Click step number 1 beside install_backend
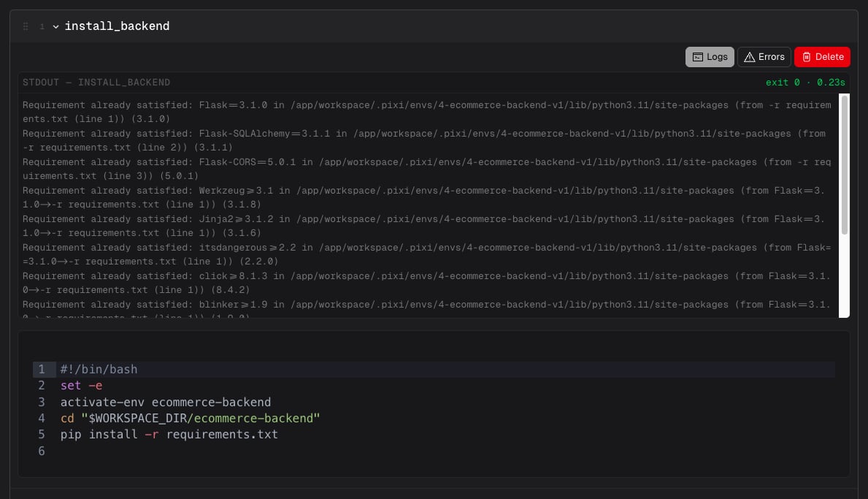Screen dimensions: 868x499 click(x=42, y=26)
